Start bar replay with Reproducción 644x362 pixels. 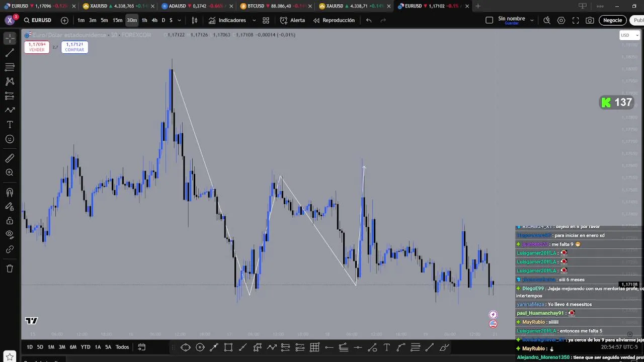[334, 20]
